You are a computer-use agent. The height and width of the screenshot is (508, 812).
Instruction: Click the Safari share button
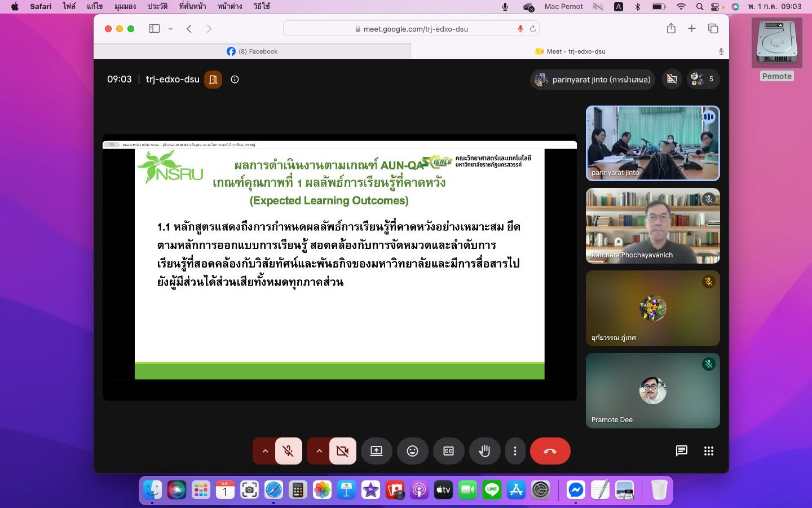(671, 28)
